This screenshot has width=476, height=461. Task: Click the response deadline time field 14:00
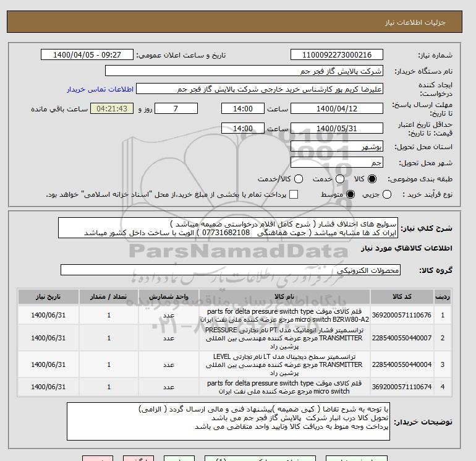click(242, 108)
